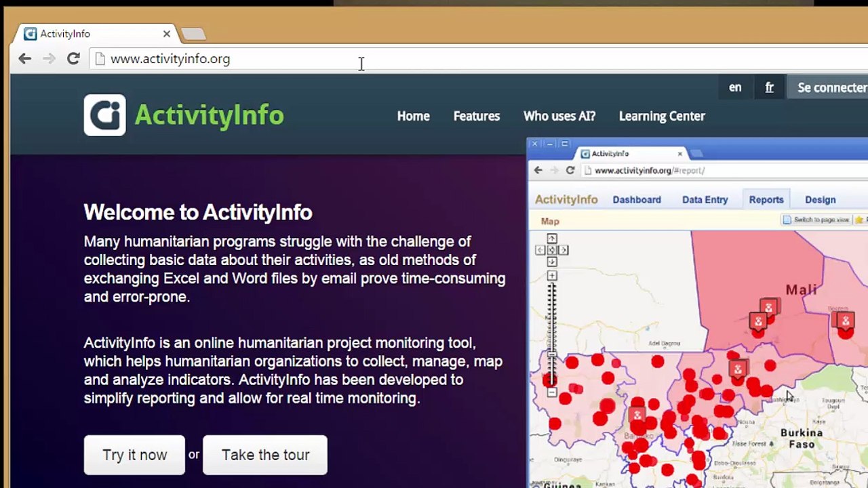The width and height of the screenshot is (868, 488).
Task: Reload the activityinfo.org page
Action: tap(73, 59)
